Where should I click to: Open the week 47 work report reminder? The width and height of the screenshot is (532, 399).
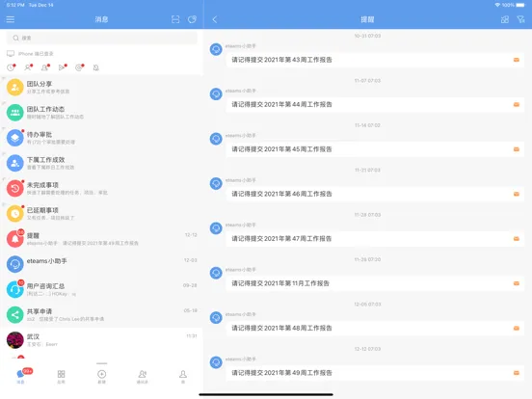click(x=375, y=239)
